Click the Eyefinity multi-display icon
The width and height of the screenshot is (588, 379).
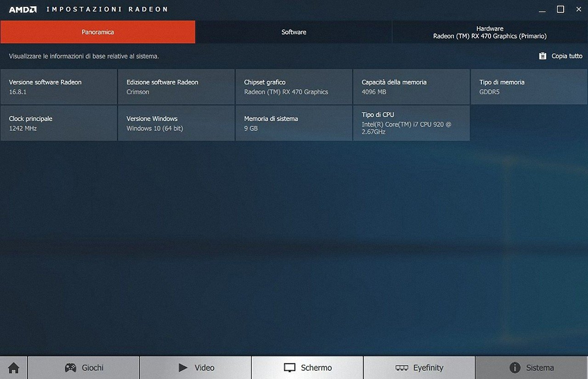[401, 368]
